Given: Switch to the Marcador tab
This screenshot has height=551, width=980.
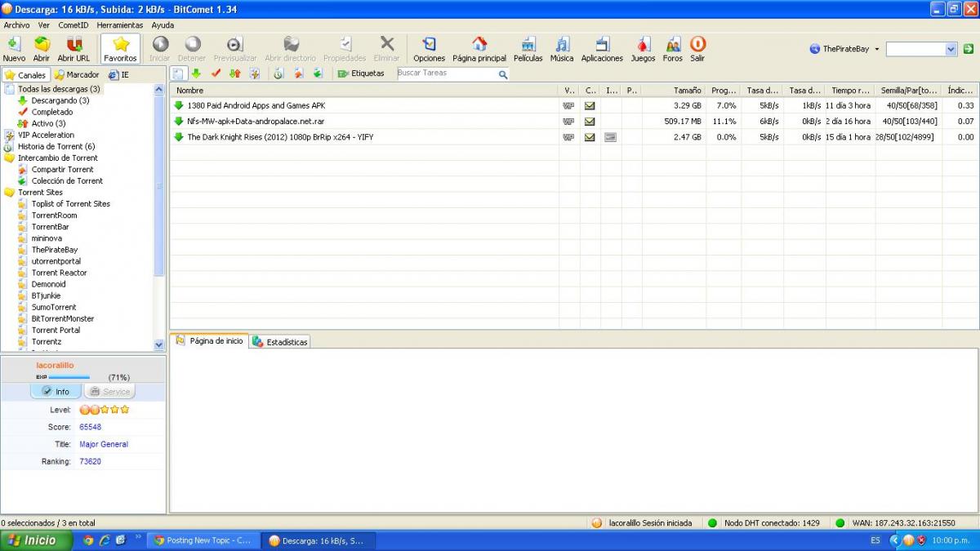Looking at the screenshot, I should coord(77,75).
